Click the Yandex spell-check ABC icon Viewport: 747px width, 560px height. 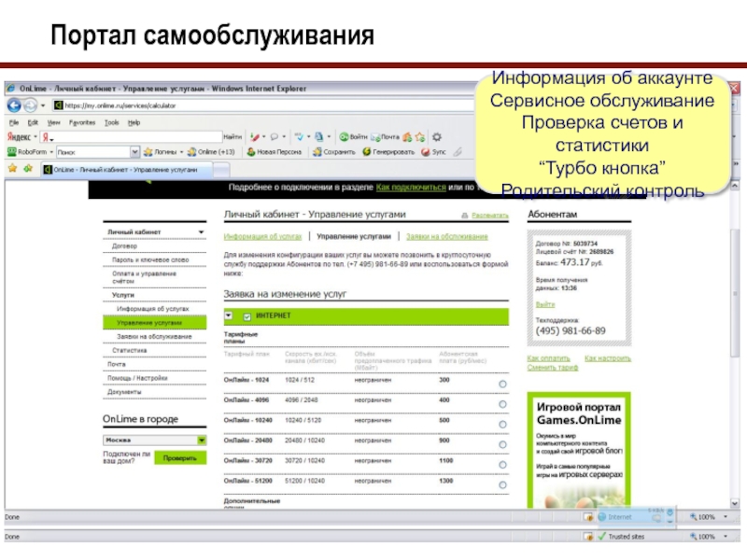pos(299,137)
